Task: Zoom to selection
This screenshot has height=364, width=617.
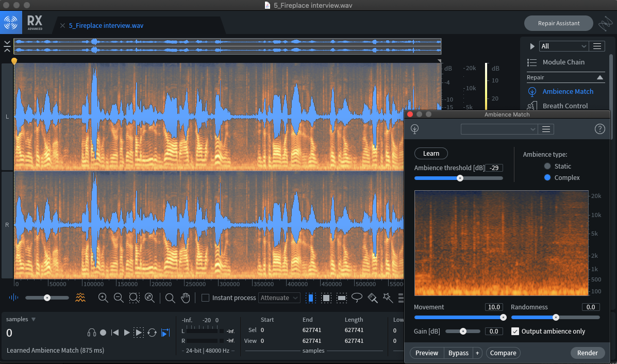Action: [x=134, y=298]
